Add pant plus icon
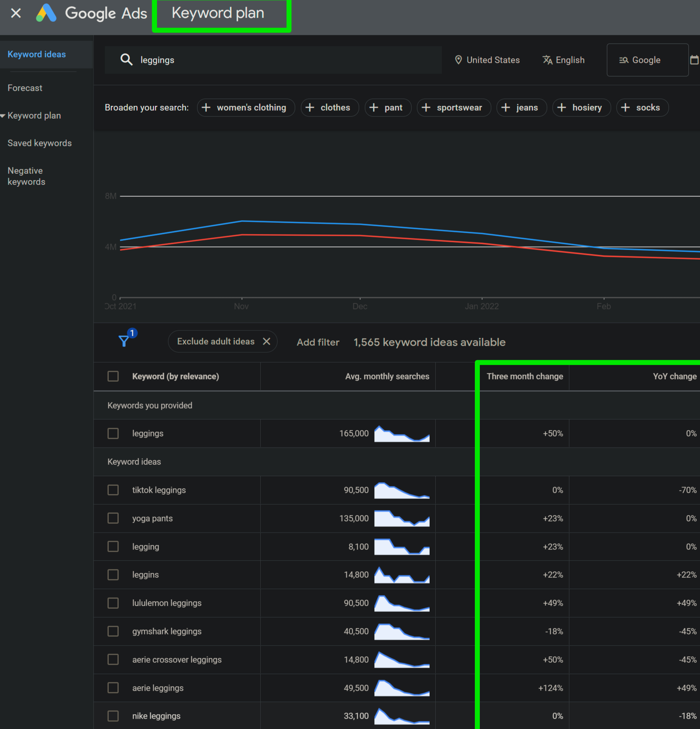 coord(374,108)
